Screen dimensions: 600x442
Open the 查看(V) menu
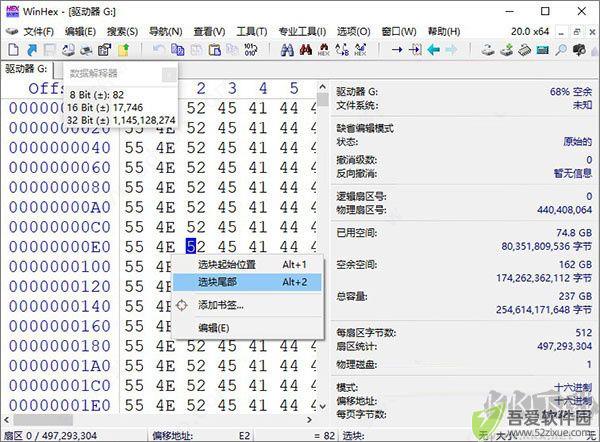(209, 31)
